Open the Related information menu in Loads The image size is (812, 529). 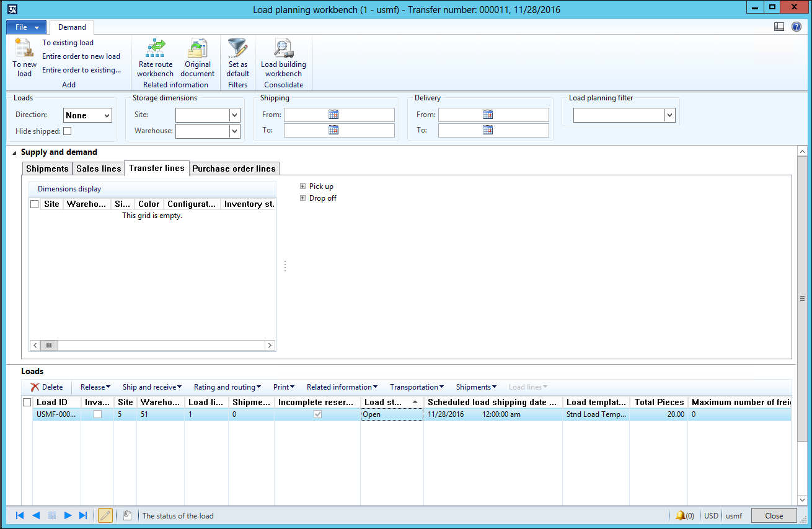[342, 387]
